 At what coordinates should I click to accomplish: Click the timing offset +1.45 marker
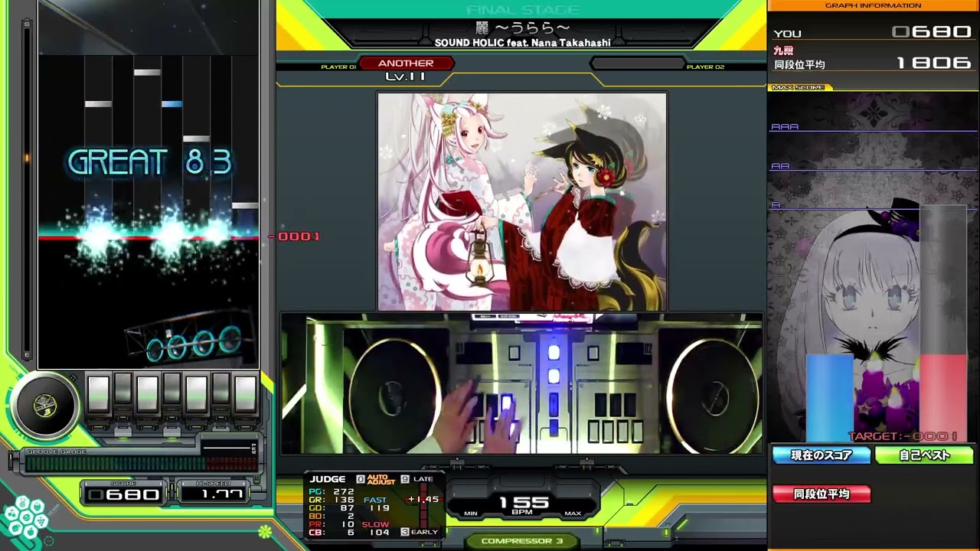point(423,500)
